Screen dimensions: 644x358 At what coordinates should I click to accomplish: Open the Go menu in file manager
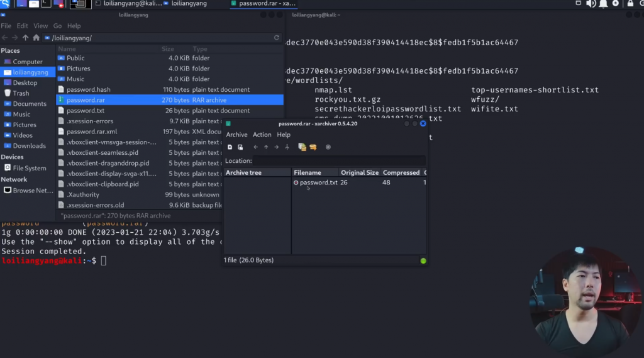[x=57, y=26]
